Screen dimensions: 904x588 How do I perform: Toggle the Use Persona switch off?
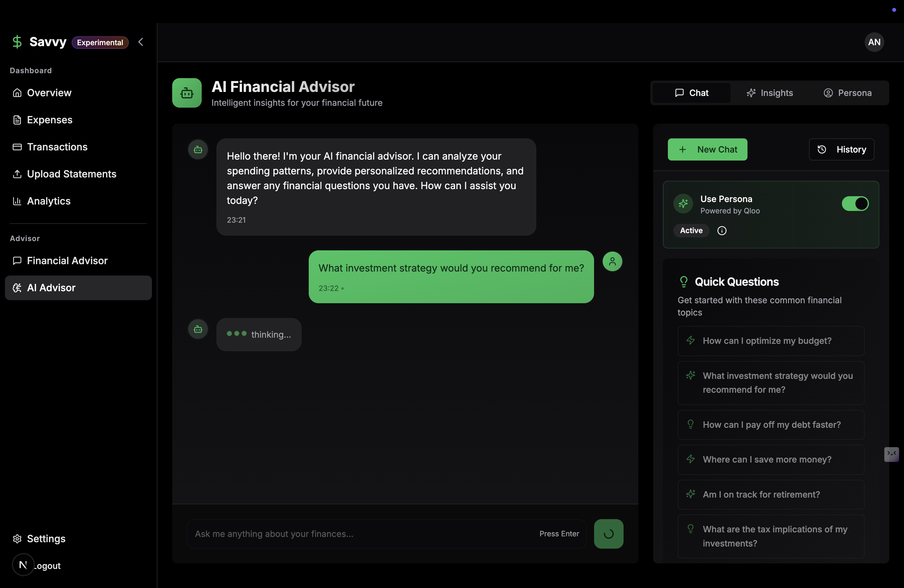point(855,204)
